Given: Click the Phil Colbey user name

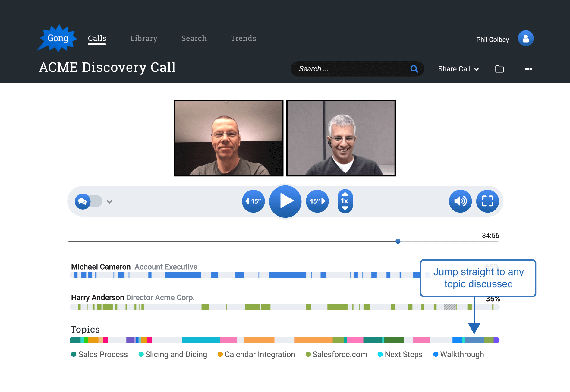Looking at the screenshot, I should (493, 40).
